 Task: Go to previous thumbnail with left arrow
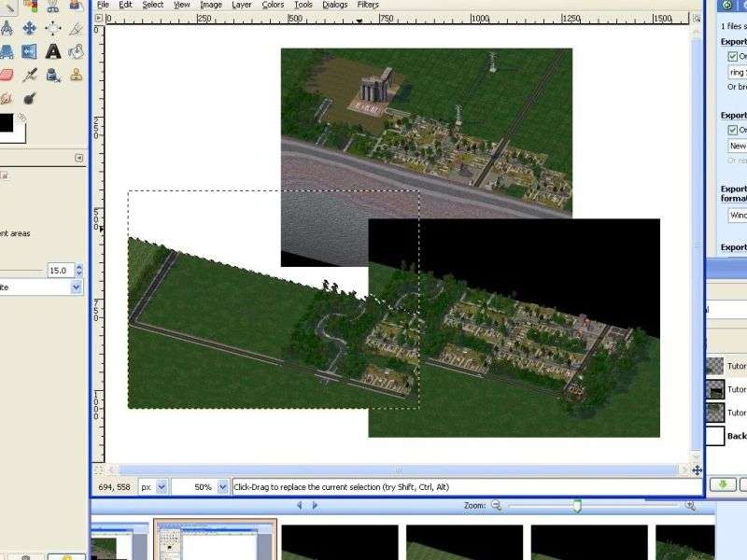(300, 505)
